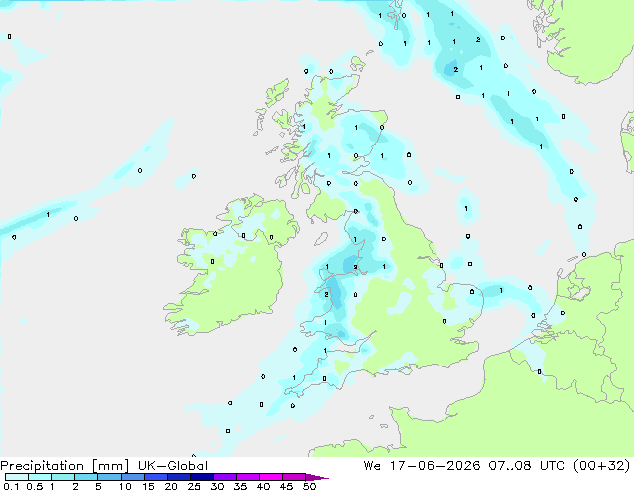
Task: Click the '20' legend scale number
Action: (x=171, y=486)
